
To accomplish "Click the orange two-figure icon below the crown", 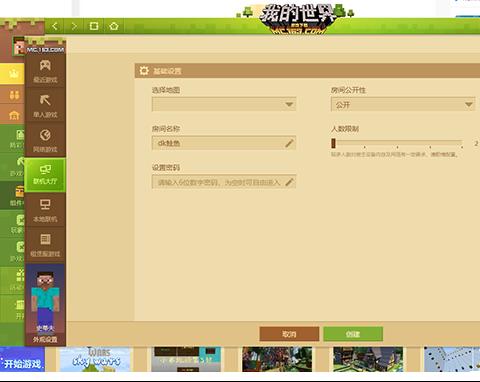I will pyautogui.click(x=13, y=95).
